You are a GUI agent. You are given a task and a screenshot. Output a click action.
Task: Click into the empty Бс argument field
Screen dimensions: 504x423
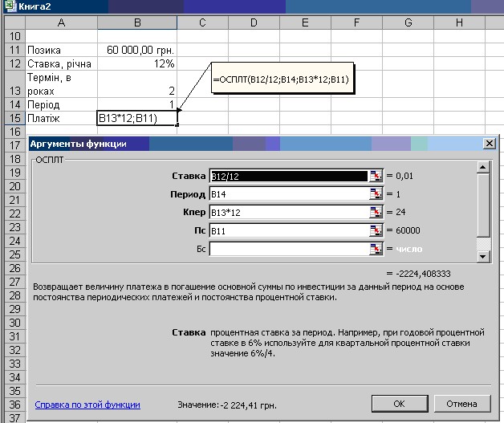tap(289, 249)
